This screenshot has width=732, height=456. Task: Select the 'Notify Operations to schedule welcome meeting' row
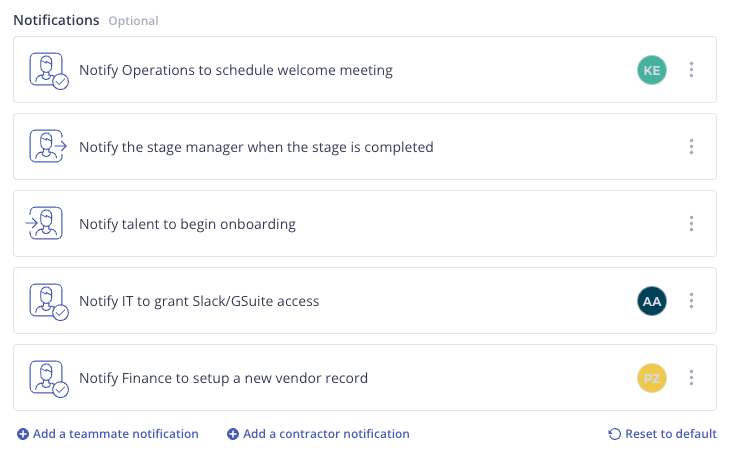[365, 70]
